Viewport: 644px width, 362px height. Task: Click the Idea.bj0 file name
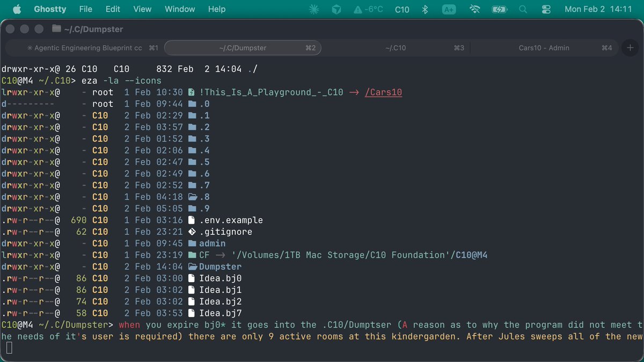pyautogui.click(x=221, y=278)
